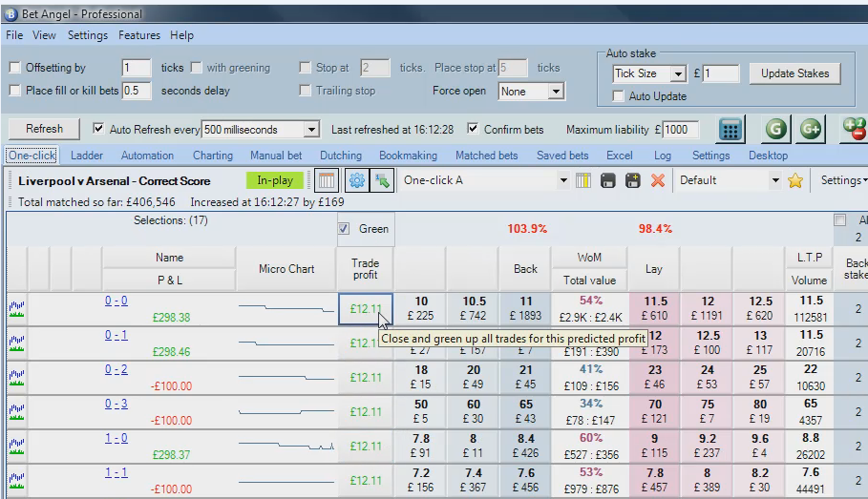
Task: Click the green G greening button
Action: pyautogui.click(x=775, y=130)
